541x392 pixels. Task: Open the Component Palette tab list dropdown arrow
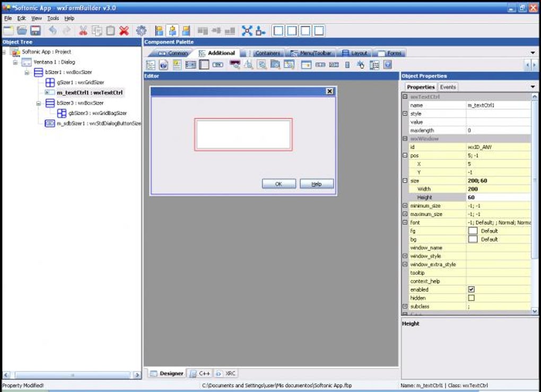tap(533, 52)
